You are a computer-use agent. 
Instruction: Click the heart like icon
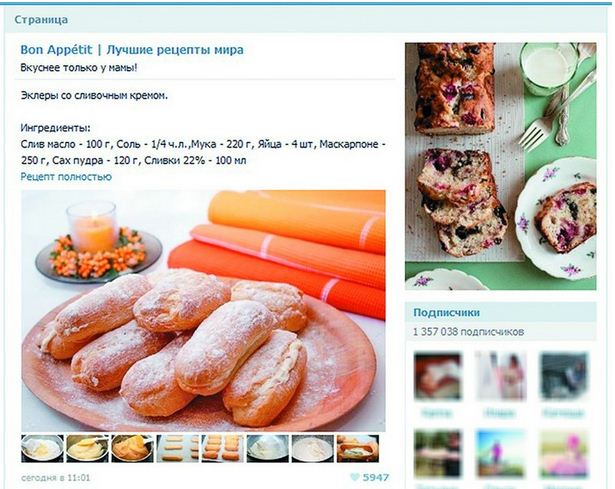click(x=355, y=477)
